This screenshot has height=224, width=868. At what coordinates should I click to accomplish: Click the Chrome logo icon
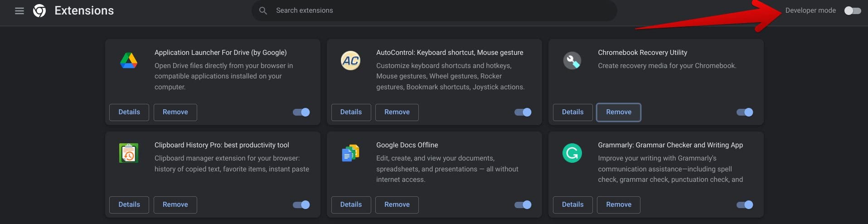tap(39, 10)
